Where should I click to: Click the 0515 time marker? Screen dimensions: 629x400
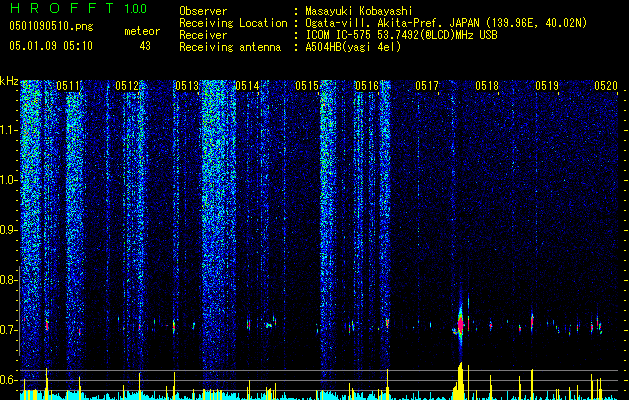click(307, 86)
